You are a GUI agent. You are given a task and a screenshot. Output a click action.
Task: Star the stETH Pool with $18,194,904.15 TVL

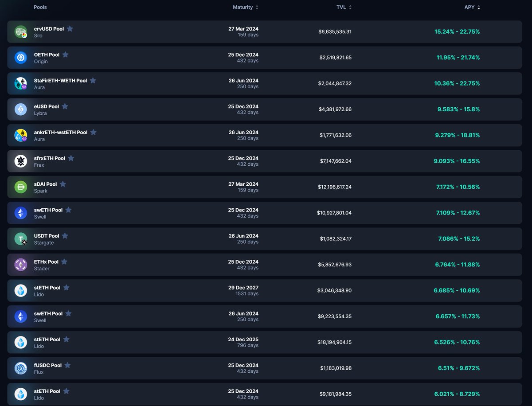coord(66,340)
